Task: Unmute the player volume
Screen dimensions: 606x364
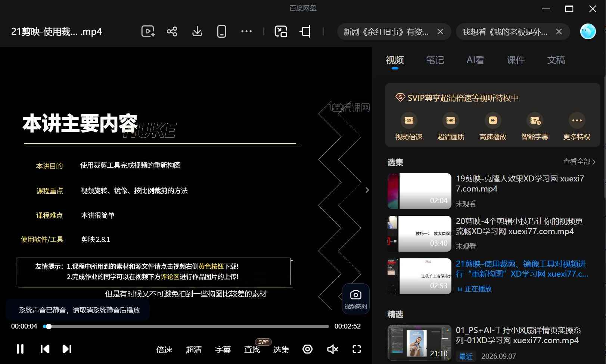Action: coord(332,349)
